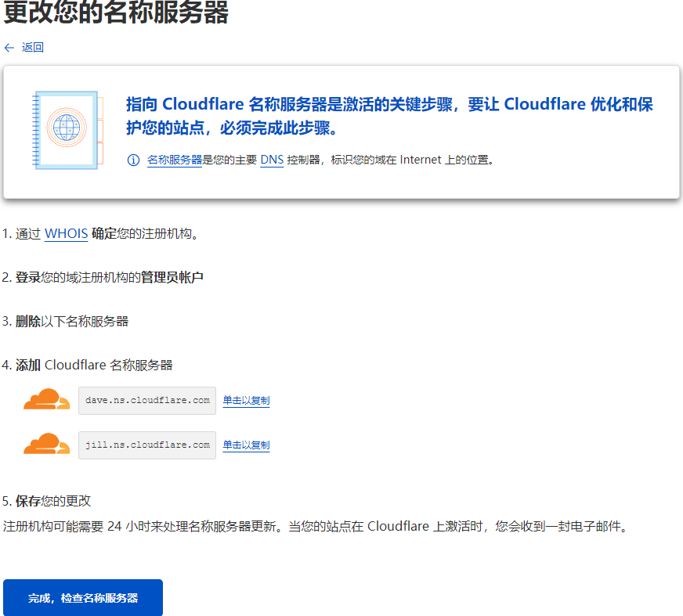The width and height of the screenshot is (683, 616).
Task: Click the 更改您的名称服务器 page heading
Action: 116,13
